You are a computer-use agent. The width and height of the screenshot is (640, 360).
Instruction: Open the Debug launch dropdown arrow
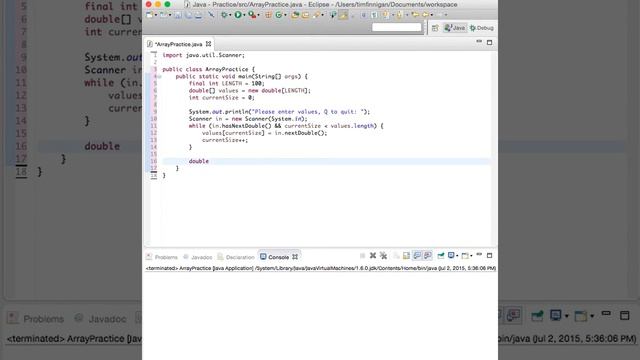pos(230,15)
